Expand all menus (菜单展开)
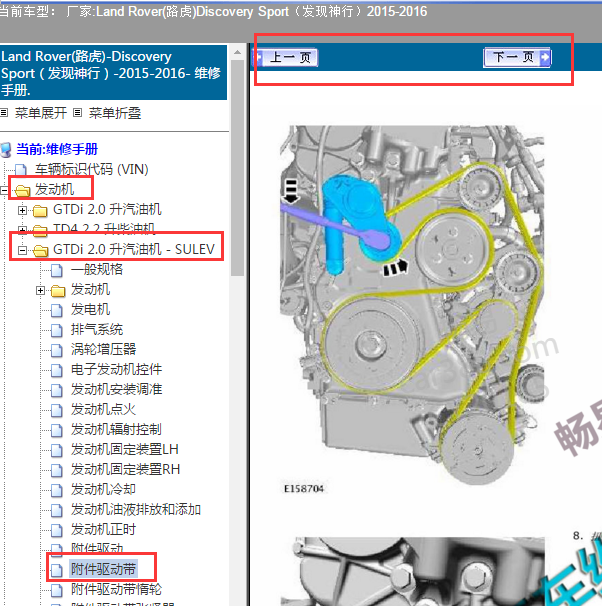 pyautogui.click(x=41, y=113)
